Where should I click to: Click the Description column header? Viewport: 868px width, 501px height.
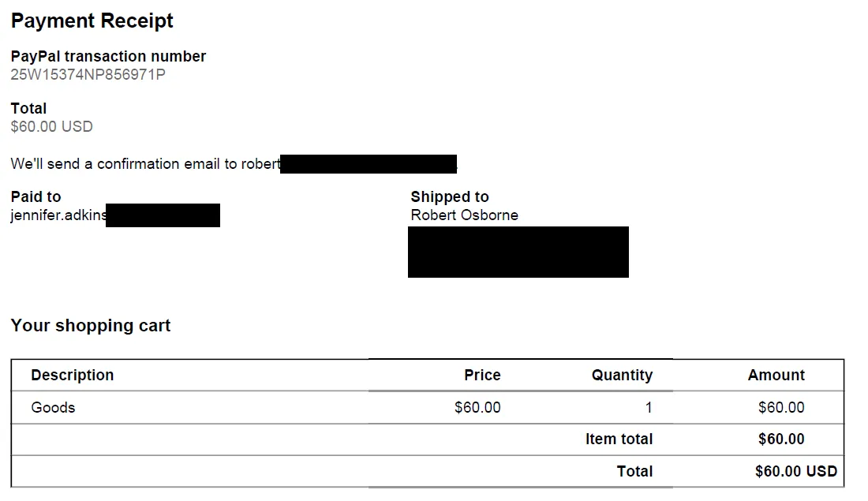73,375
